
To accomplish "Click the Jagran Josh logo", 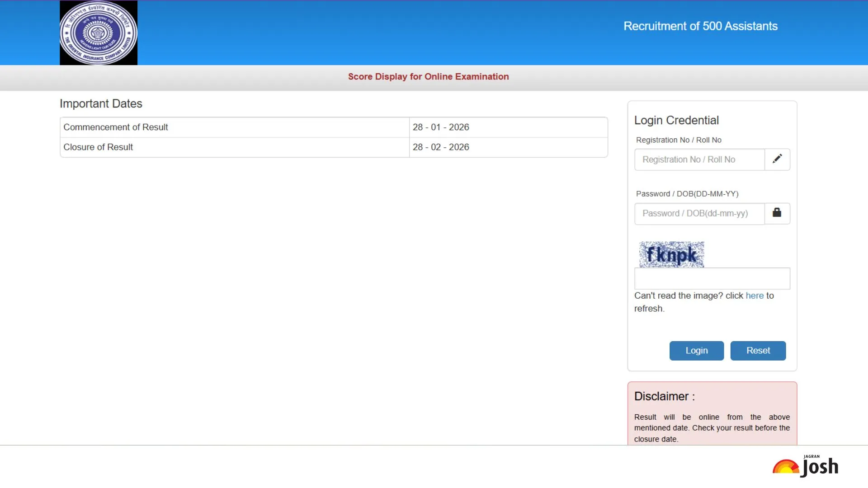I will [806, 466].
